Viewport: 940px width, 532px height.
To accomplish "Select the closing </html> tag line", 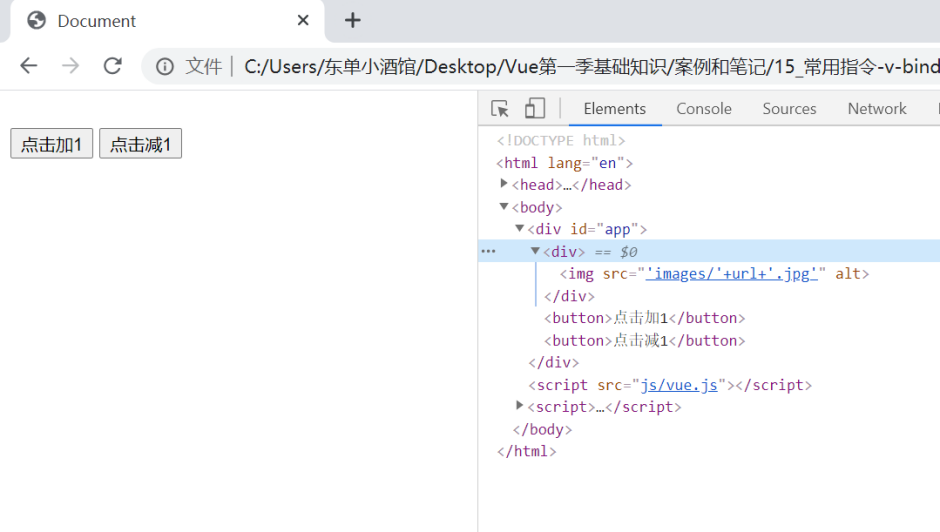I will coord(526,451).
